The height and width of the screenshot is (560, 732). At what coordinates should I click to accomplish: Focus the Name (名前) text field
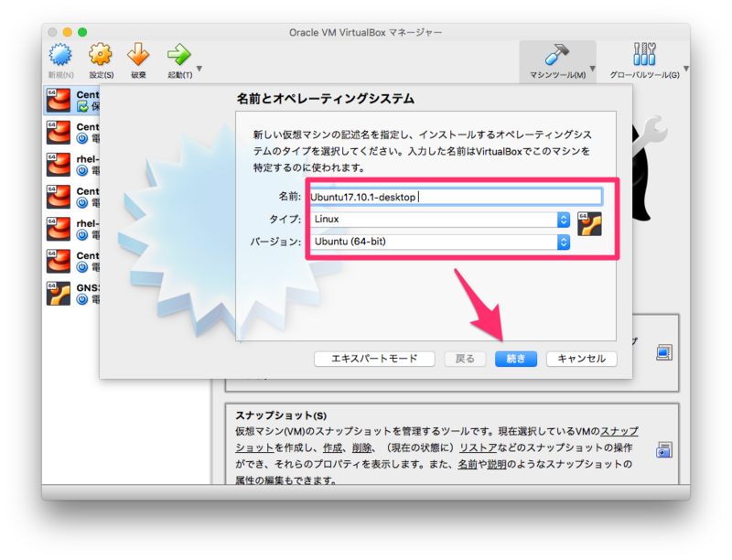click(x=456, y=197)
